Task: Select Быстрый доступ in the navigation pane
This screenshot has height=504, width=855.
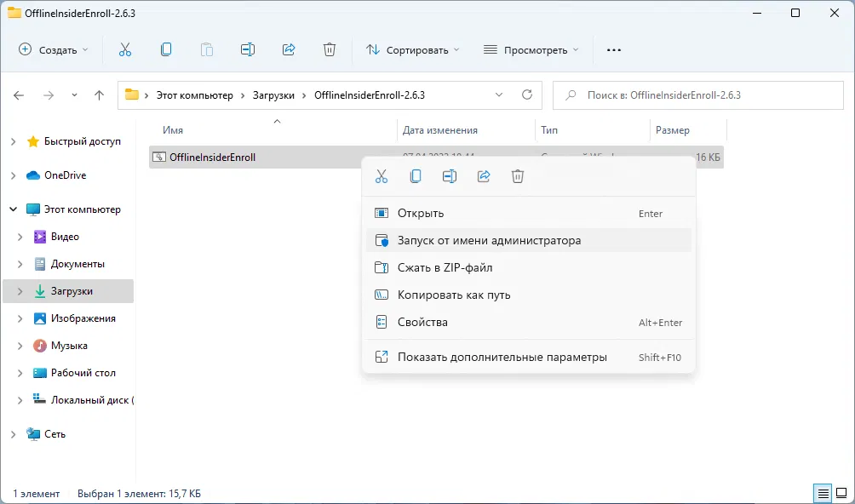Action: tap(83, 141)
